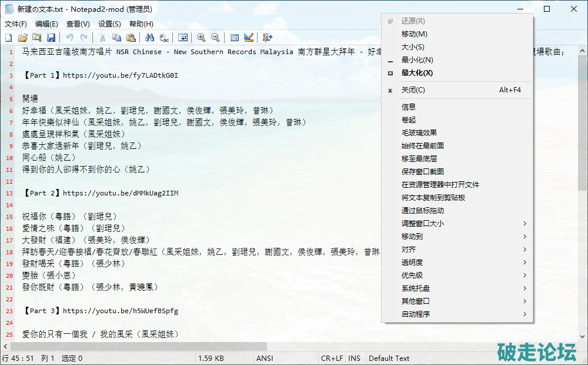Open the 编辑(E) menu
Image resolution: width=588 pixels, height=365 pixels.
click(46, 24)
